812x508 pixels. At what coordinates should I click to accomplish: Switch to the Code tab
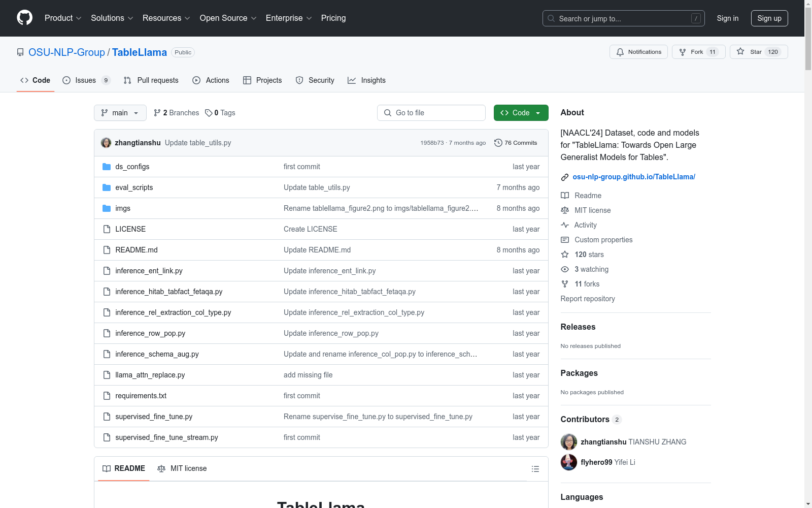point(36,80)
